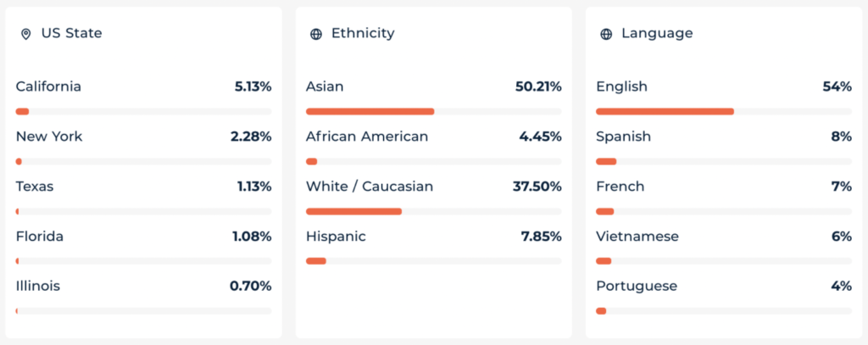Click the Florida row label
The width and height of the screenshot is (868, 345).
[40, 236]
